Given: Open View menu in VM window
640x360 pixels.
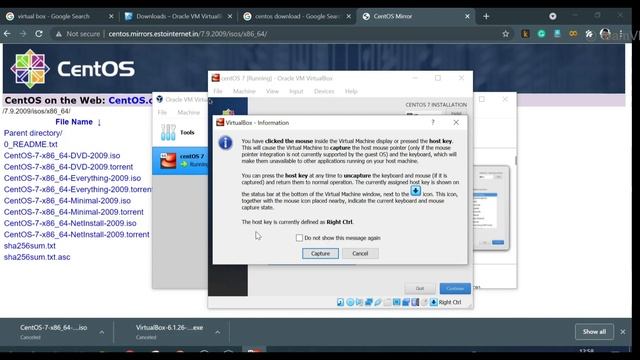Looking at the screenshot, I should tap(272, 91).
